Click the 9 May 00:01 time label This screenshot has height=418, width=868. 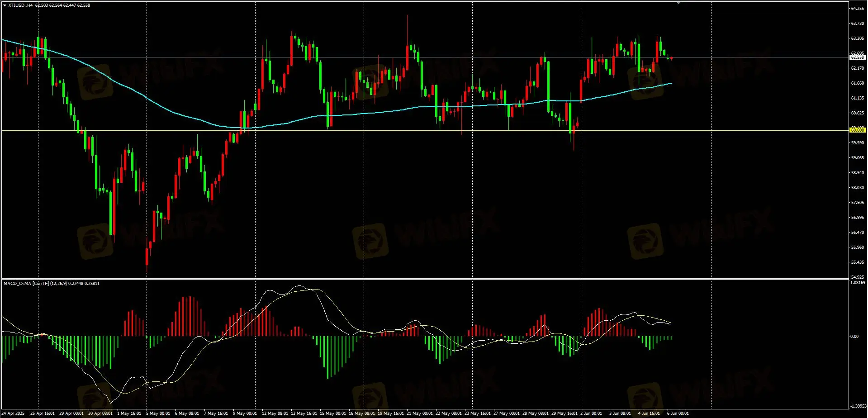[x=245, y=413]
